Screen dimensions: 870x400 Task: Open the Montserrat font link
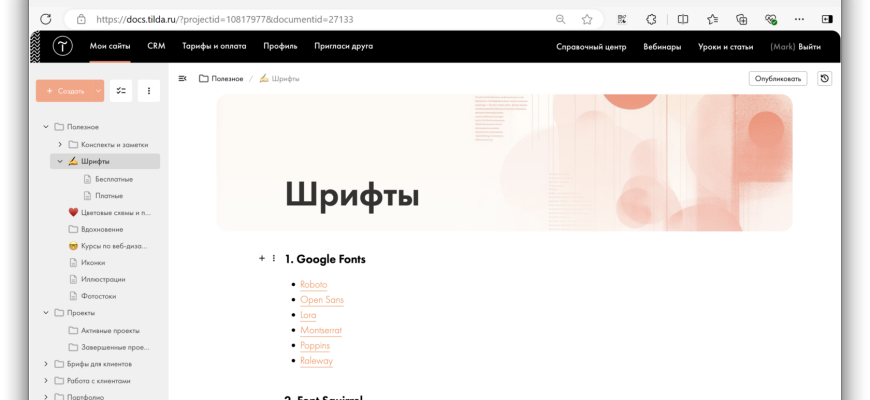pos(321,330)
